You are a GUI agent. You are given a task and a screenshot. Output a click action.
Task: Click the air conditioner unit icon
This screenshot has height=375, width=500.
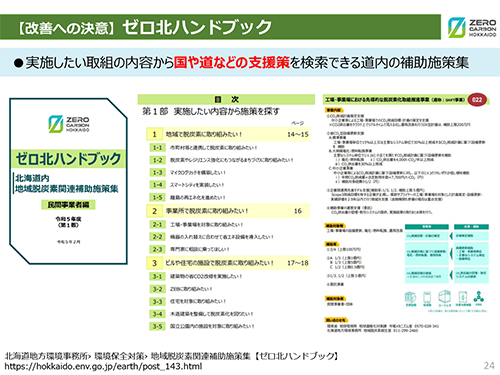410,297
